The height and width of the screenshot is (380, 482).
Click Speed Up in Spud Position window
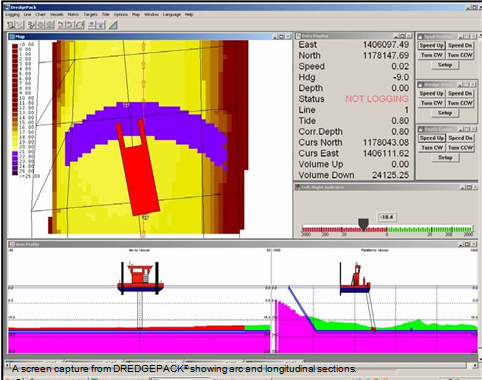(431, 45)
